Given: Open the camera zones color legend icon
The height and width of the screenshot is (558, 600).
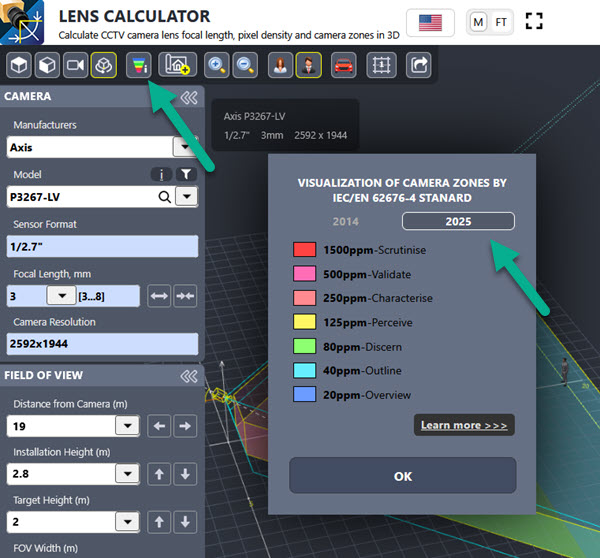Looking at the screenshot, I should pos(139,65).
